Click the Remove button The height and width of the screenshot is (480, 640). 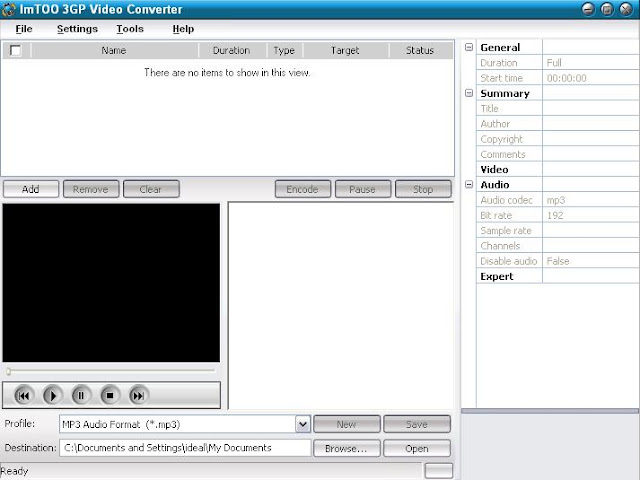coord(91,189)
